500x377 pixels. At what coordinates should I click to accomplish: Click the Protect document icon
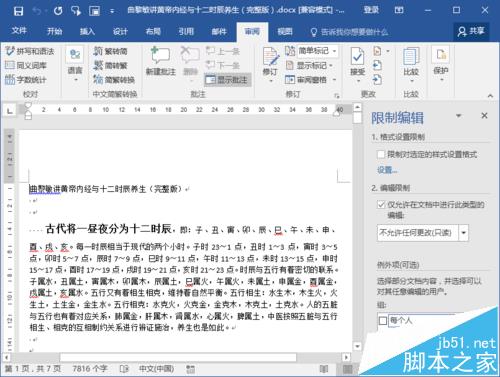441,62
